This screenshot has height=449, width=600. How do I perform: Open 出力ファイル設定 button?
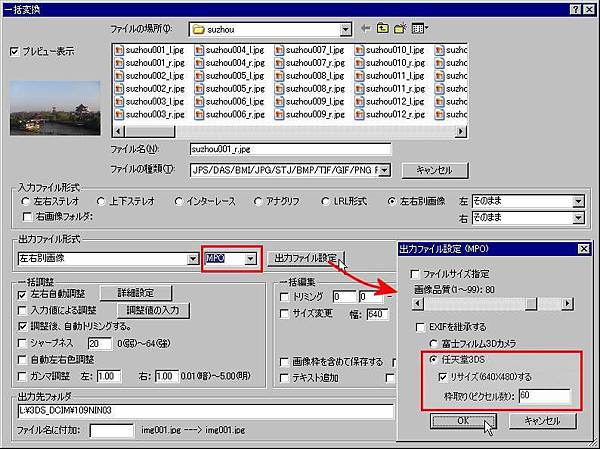tap(306, 258)
